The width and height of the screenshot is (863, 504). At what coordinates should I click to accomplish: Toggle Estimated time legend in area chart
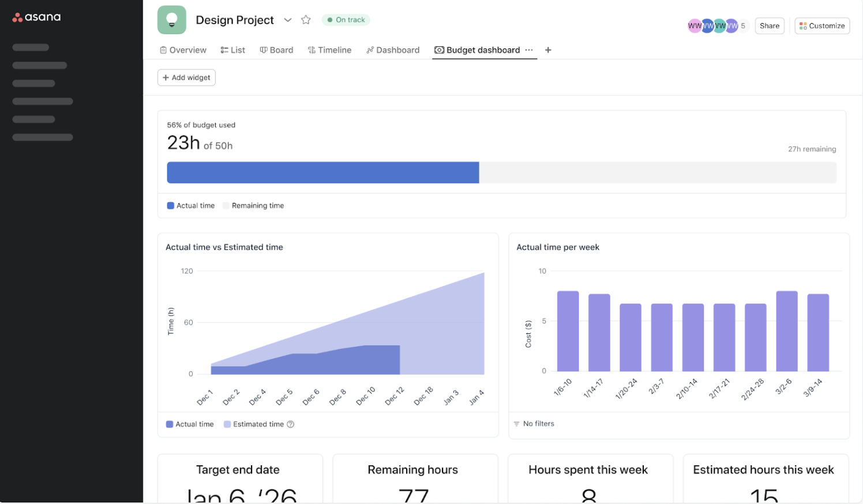(x=254, y=424)
